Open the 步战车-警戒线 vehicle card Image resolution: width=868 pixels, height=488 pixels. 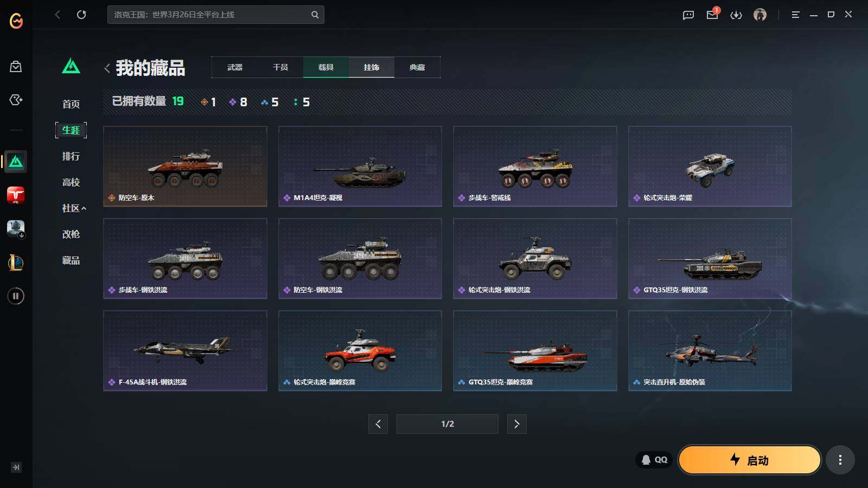pos(535,166)
